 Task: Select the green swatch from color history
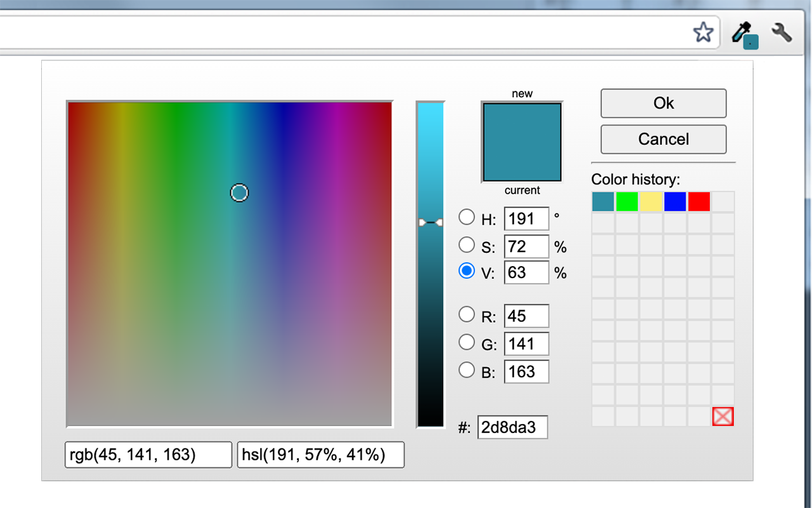[627, 201]
